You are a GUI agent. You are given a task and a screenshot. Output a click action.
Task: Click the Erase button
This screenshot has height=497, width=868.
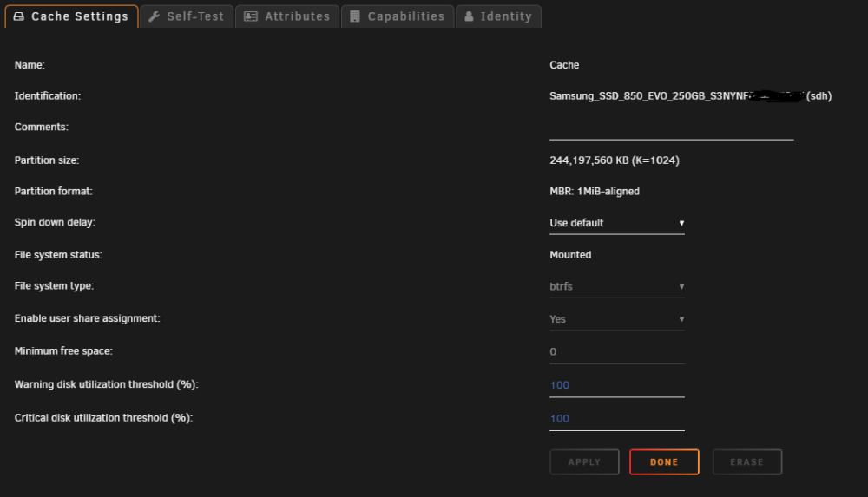point(747,462)
